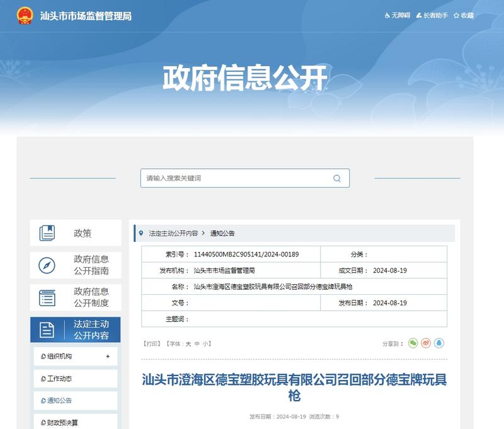Click the site title 汕头市市场监督管理局
504x429 pixels.
pos(86,16)
